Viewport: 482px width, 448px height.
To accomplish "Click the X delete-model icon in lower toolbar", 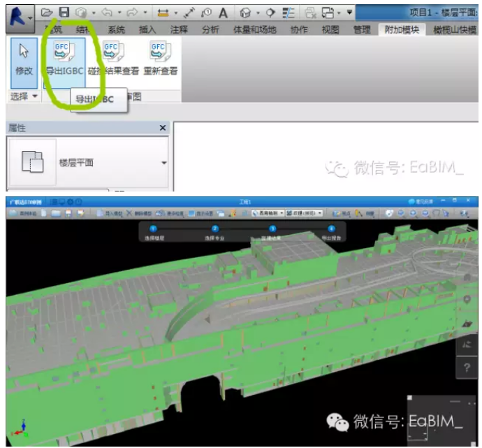I will [129, 212].
